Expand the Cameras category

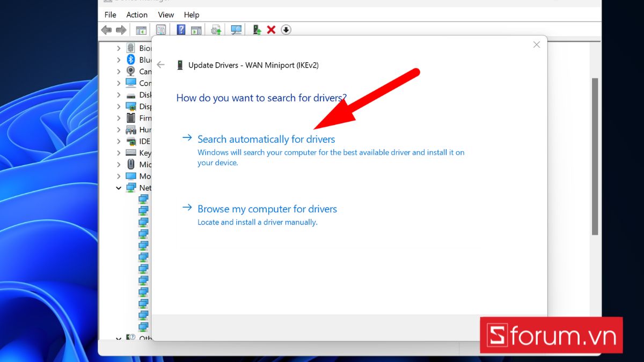click(119, 71)
